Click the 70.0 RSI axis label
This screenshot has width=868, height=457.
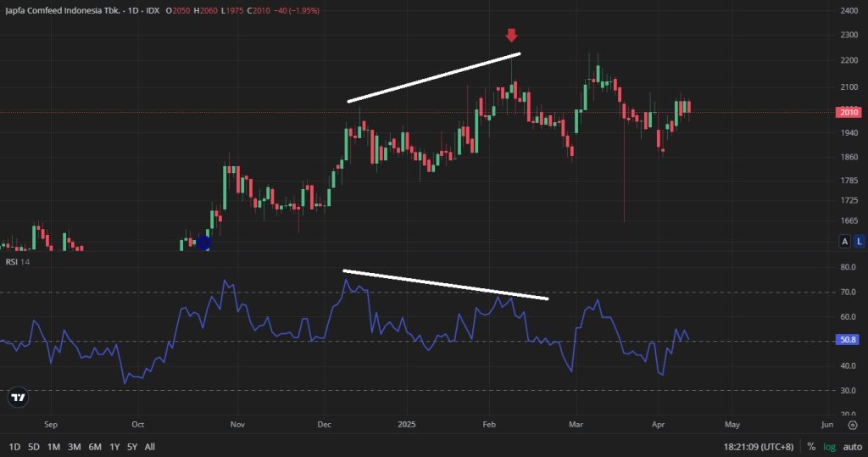[x=848, y=292]
